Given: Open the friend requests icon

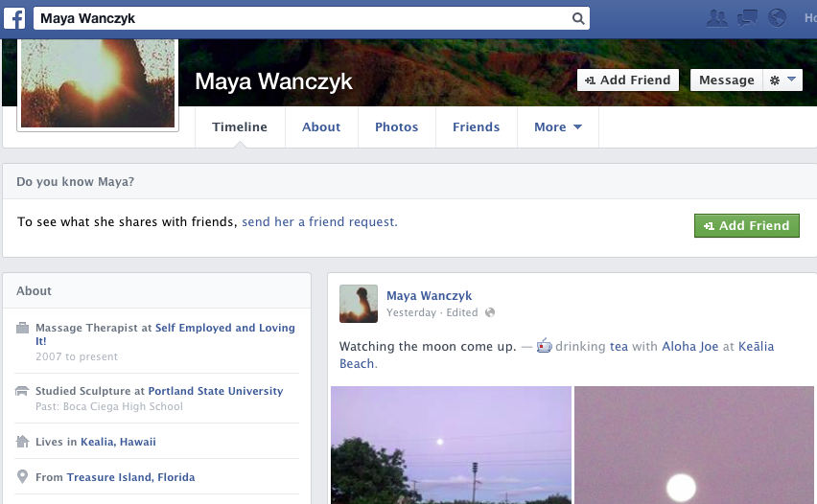Looking at the screenshot, I should coord(716,18).
